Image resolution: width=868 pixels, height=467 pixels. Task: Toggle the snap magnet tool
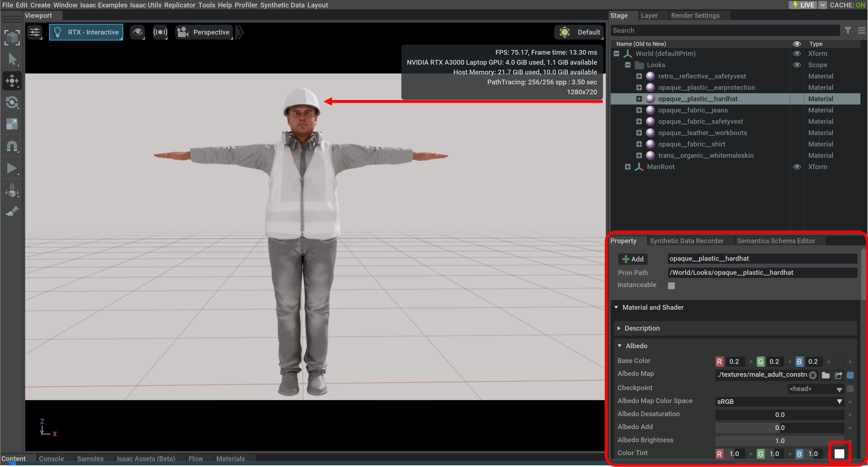click(x=12, y=146)
